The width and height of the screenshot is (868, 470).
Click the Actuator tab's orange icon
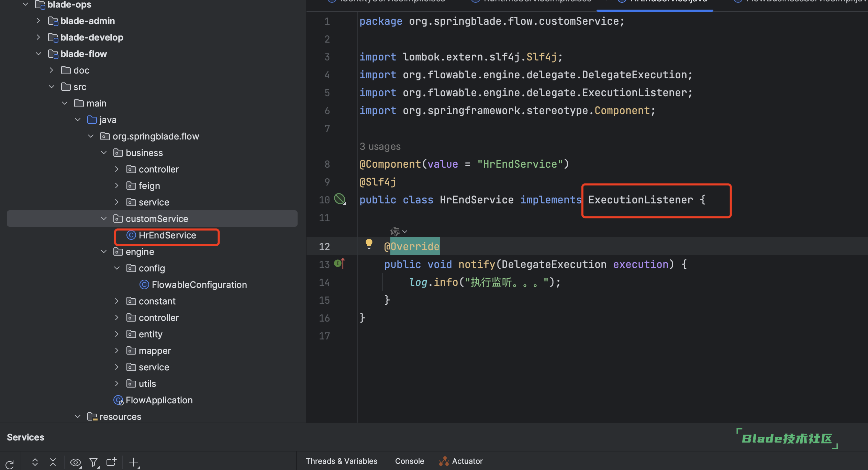pyautogui.click(x=444, y=461)
